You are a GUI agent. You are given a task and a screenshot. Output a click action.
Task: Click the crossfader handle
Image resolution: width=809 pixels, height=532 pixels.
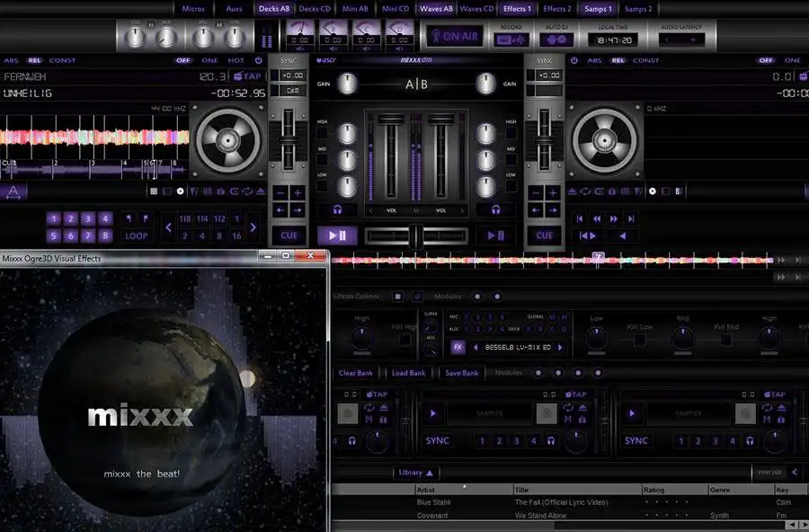[x=416, y=235]
